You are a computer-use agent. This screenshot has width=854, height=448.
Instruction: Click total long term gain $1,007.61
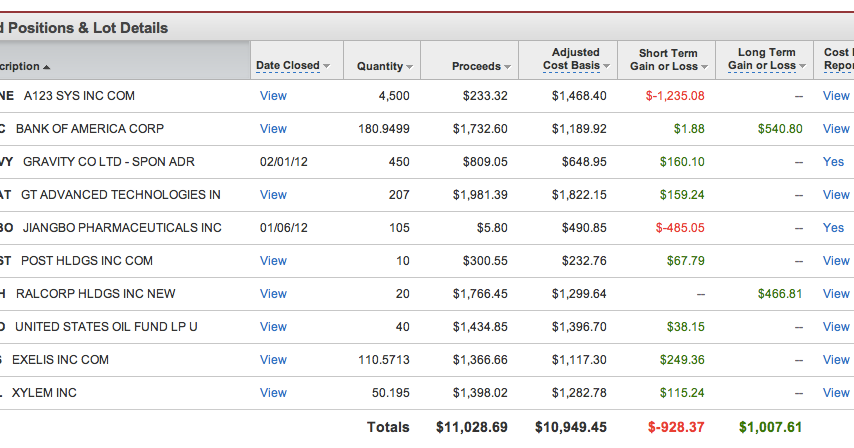tap(771, 427)
